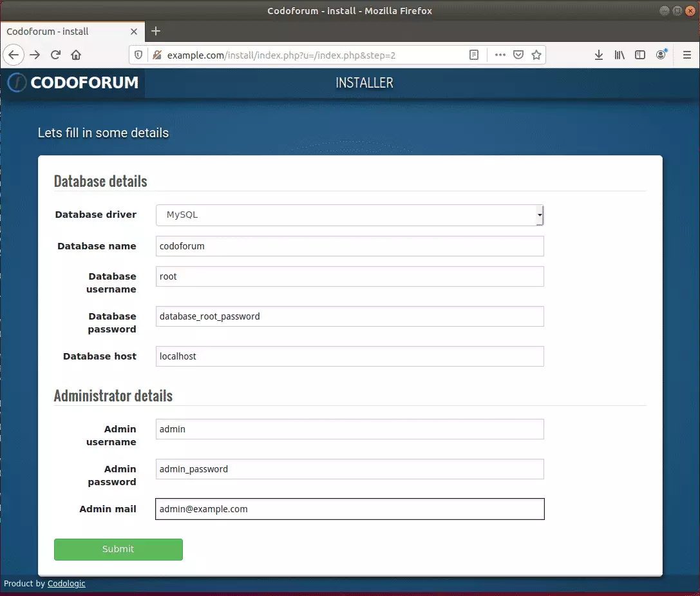
Task: Go forward using the browser forward arrow
Action: tap(35, 55)
